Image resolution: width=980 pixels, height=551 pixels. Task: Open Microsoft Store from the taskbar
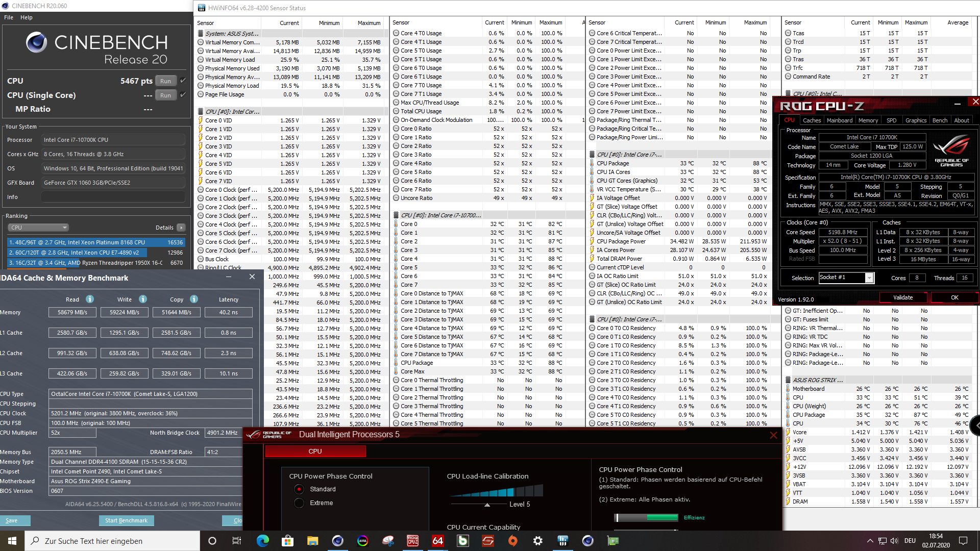288,541
